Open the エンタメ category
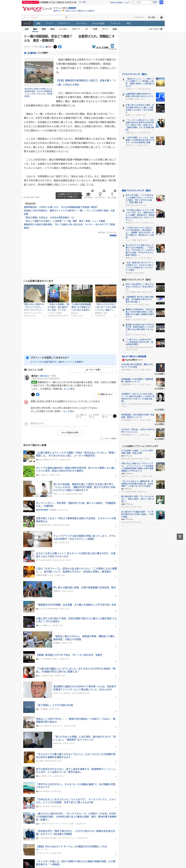This screenshot has height=868, width=186. coord(63,29)
